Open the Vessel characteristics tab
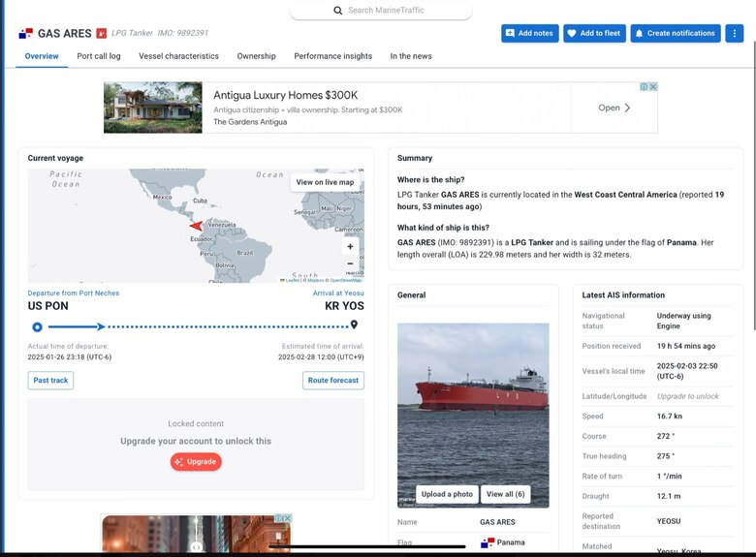This screenshot has width=756, height=557. point(179,56)
